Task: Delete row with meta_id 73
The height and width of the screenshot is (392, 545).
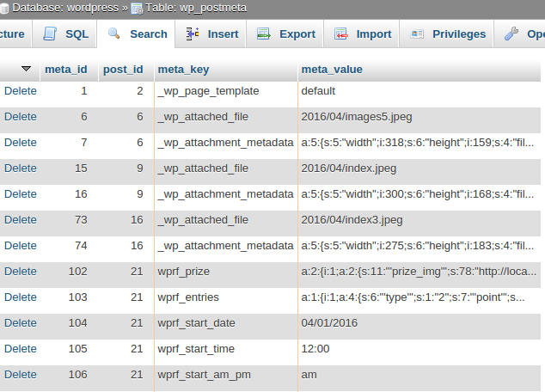Action: pos(21,220)
